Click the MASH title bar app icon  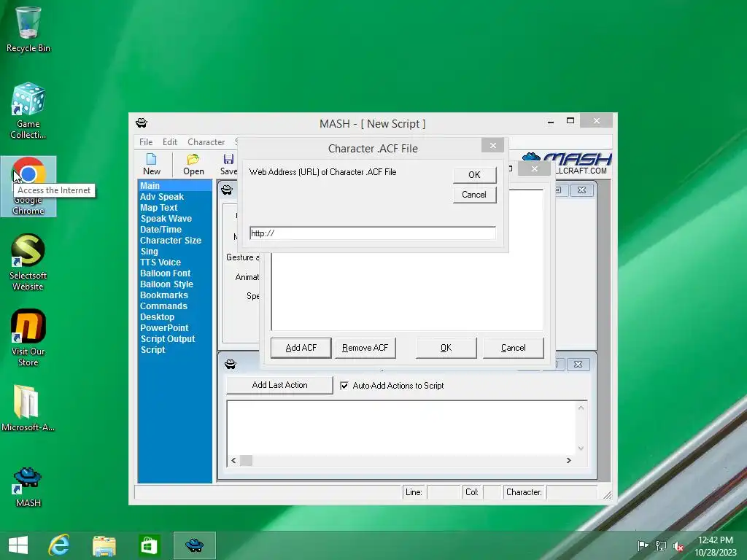point(142,122)
